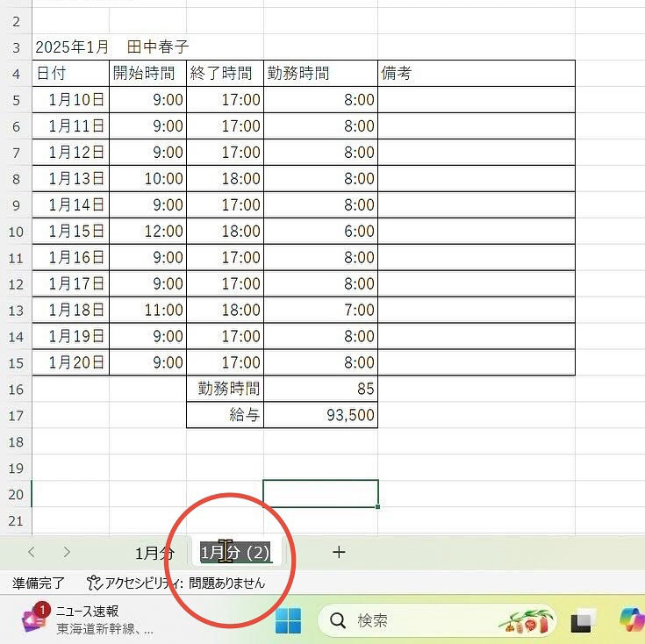Click the next sheet scroll arrow
645x644 pixels.
[x=67, y=552]
